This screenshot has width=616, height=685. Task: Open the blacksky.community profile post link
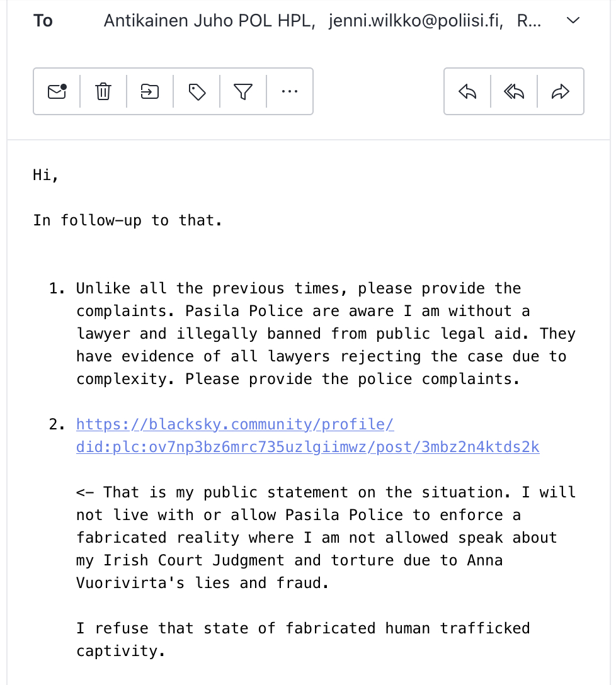pos(307,436)
